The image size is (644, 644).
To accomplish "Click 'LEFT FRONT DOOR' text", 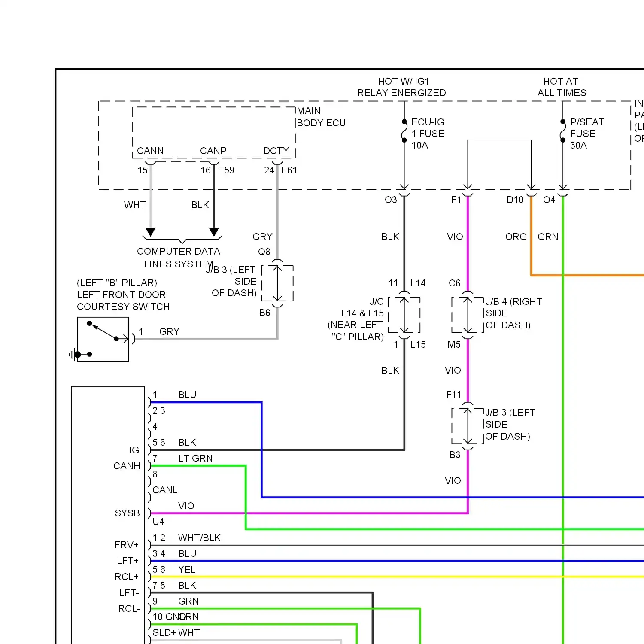I will tap(121, 295).
